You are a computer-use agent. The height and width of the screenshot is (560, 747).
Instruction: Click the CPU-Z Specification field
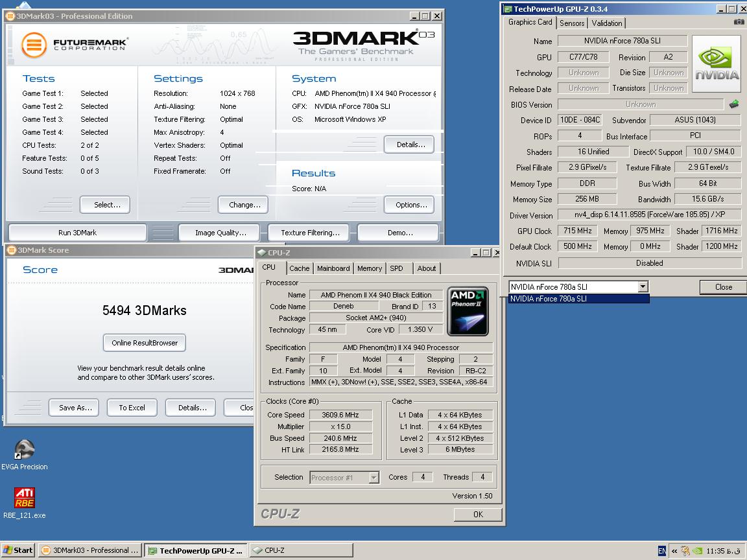click(401, 347)
